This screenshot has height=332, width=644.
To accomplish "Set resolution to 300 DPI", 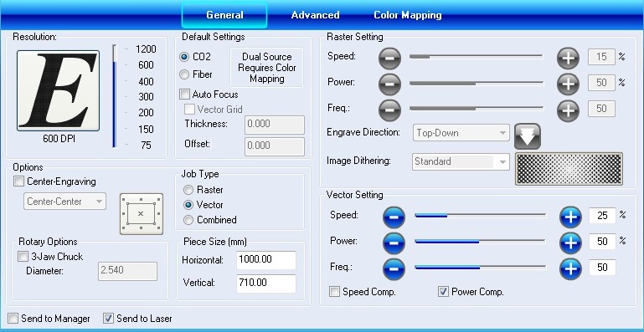I will 146,97.
